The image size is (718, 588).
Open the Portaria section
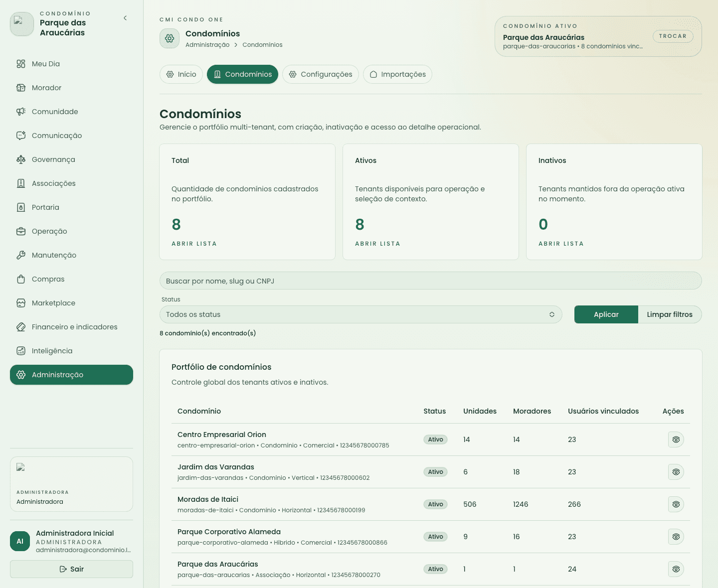click(71, 207)
